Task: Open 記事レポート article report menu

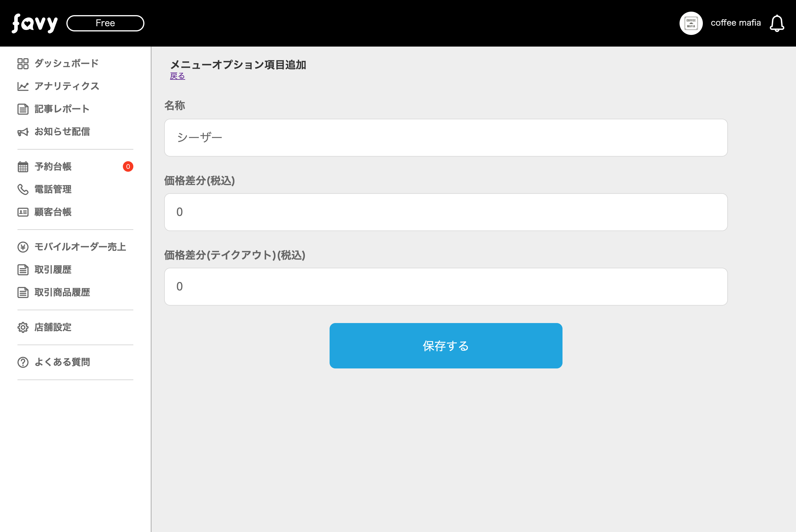Action: tap(62, 109)
